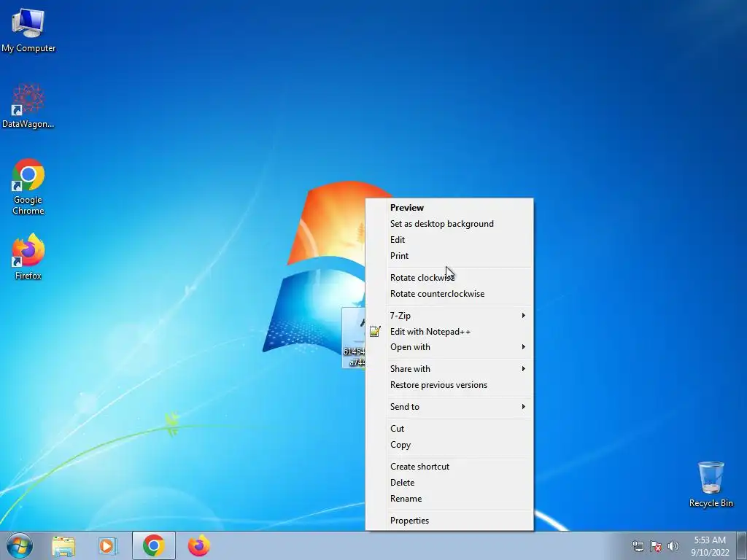
Task: Open the Windows Start button
Action: [x=20, y=545]
